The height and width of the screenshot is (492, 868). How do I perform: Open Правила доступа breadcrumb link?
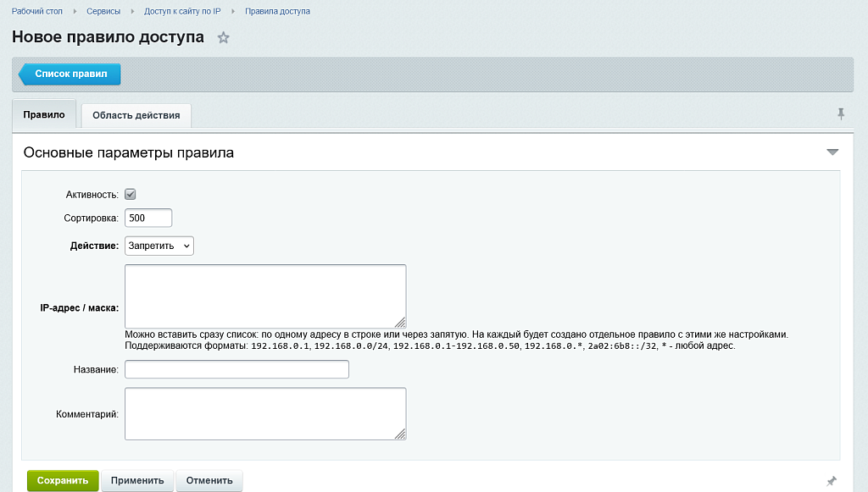277,11
